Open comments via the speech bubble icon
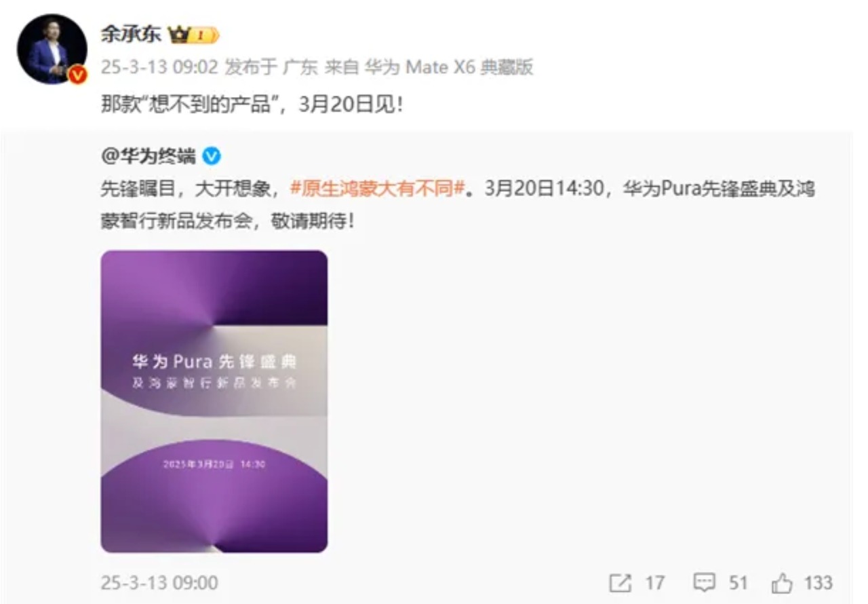 (x=705, y=583)
